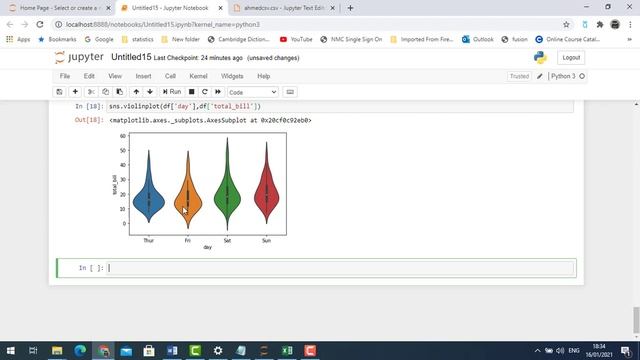Click the Python logo icon
640x360 pixels.
[540, 58]
